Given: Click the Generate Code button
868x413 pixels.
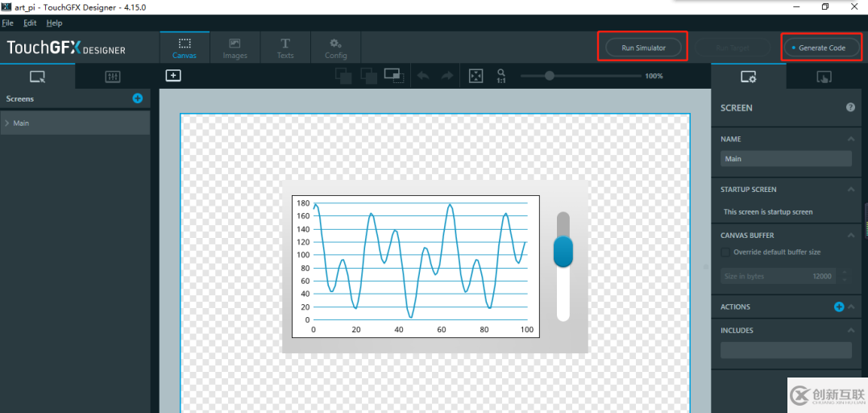Looking at the screenshot, I should click(821, 48).
